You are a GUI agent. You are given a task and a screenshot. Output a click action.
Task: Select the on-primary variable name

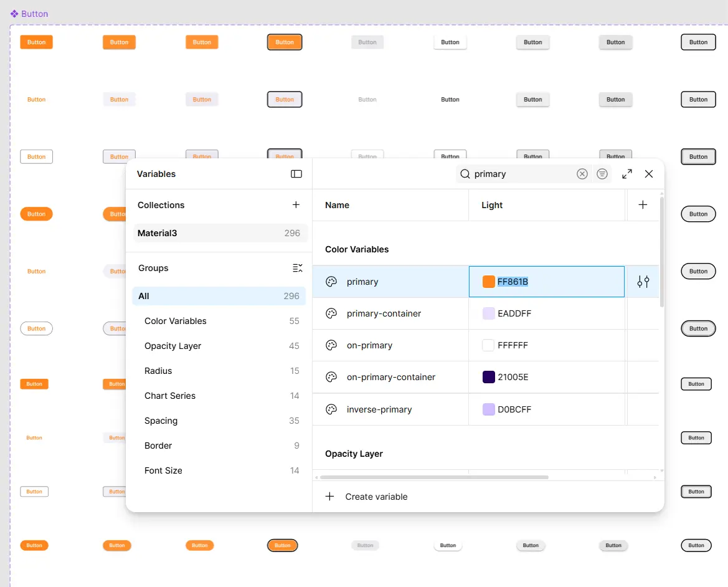tap(369, 345)
